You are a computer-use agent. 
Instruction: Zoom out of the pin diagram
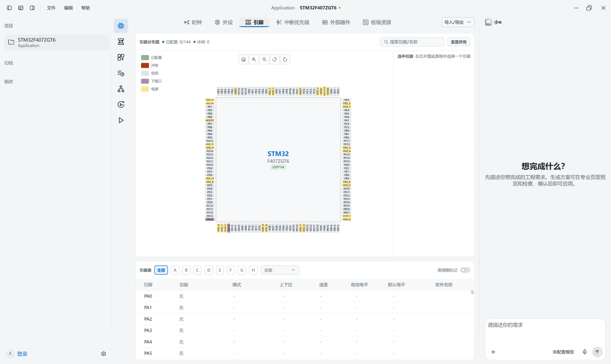pos(264,59)
